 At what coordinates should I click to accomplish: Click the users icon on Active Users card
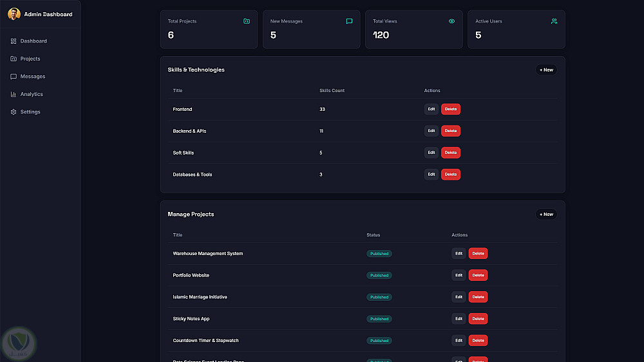(554, 21)
